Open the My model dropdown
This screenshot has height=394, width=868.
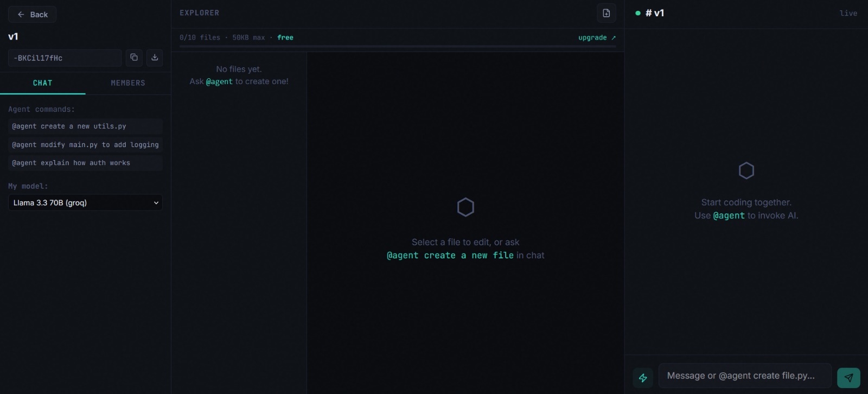click(85, 202)
